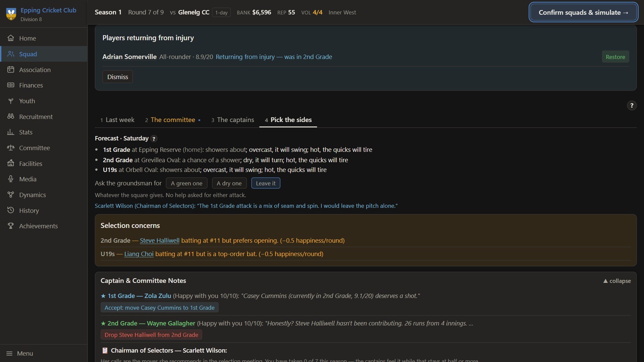Ask groundsman for A green one

point(186,183)
